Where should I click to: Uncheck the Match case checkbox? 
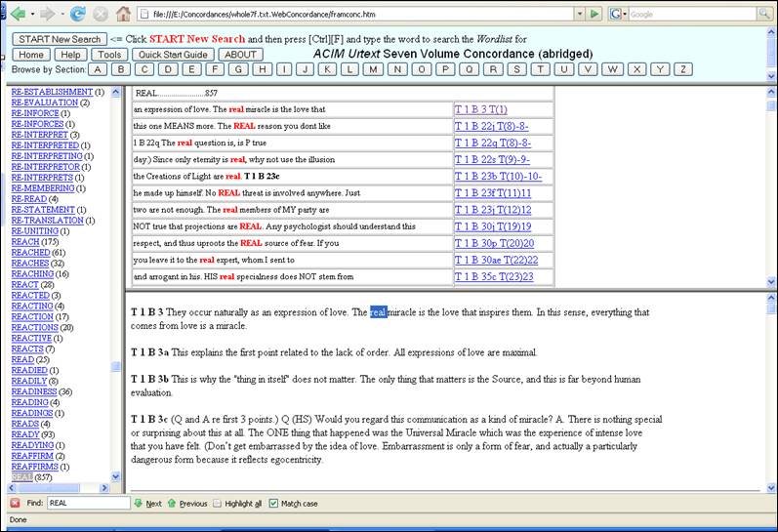[273, 504]
